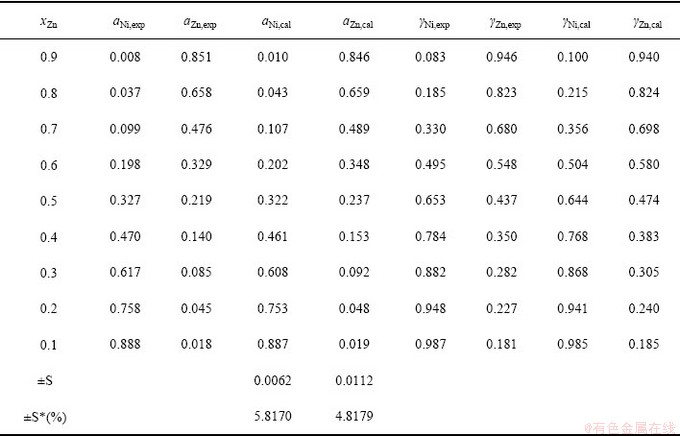Click the 0.9 value in xZn column
This screenshot has height=436, width=680.
pyautogui.click(x=49, y=57)
